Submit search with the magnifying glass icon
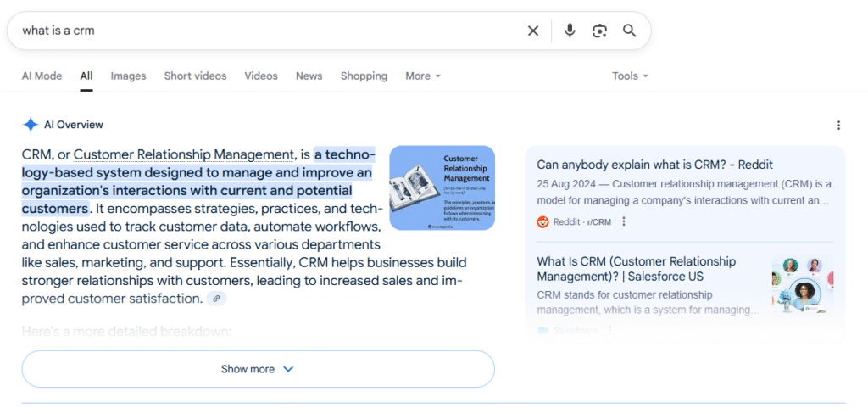Screen dimensions: 868x414 [630, 31]
